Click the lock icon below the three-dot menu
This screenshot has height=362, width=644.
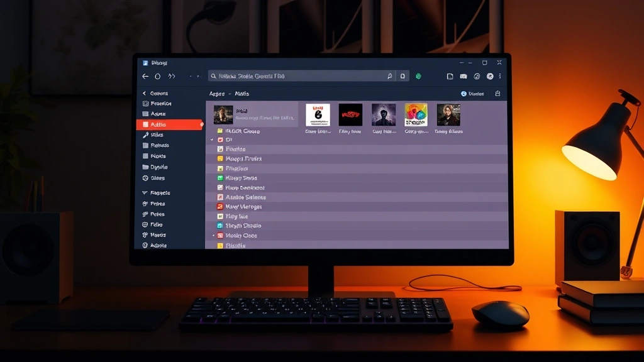[497, 94]
